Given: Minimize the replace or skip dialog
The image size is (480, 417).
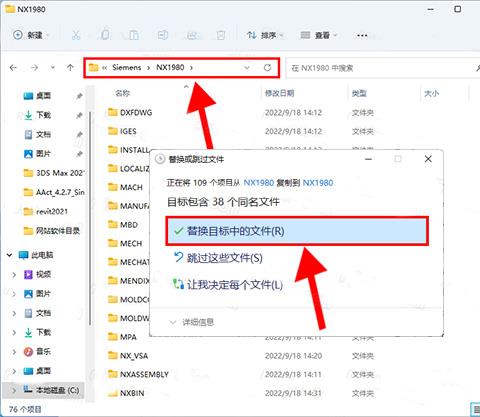Looking at the screenshot, I should pyautogui.click(x=368, y=159).
